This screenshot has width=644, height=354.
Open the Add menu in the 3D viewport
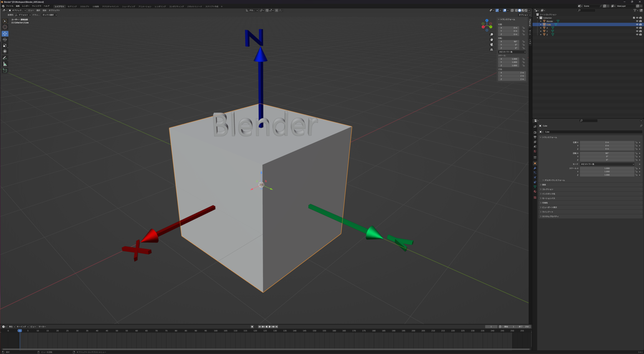coord(45,10)
